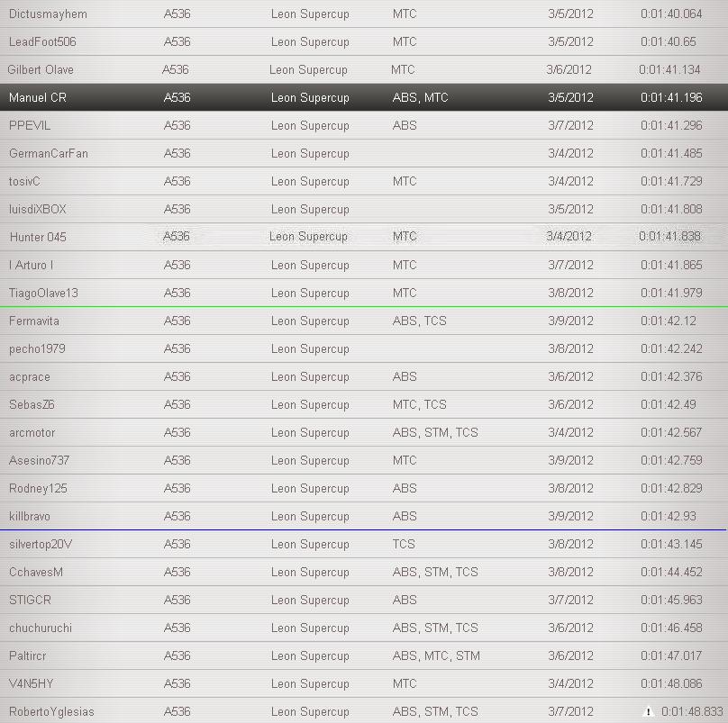Image resolution: width=728 pixels, height=723 pixels.
Task: Select STIGCR leaderboard row
Action: point(364,601)
